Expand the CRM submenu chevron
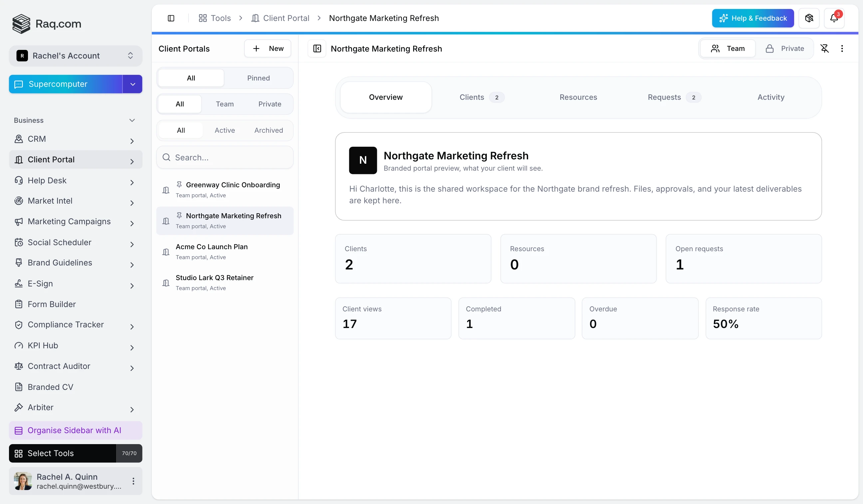Screen dimensions: 863x504 [x=132, y=141]
